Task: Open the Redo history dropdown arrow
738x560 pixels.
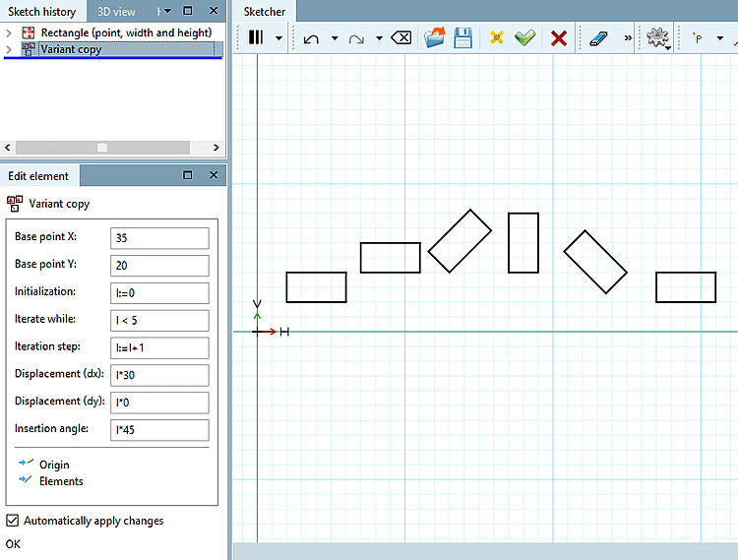Action: (380, 38)
